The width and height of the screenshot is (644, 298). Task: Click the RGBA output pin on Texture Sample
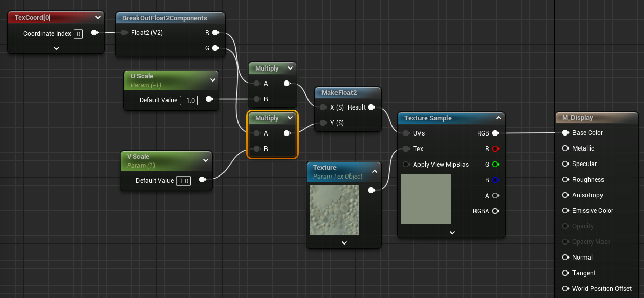[x=496, y=211]
